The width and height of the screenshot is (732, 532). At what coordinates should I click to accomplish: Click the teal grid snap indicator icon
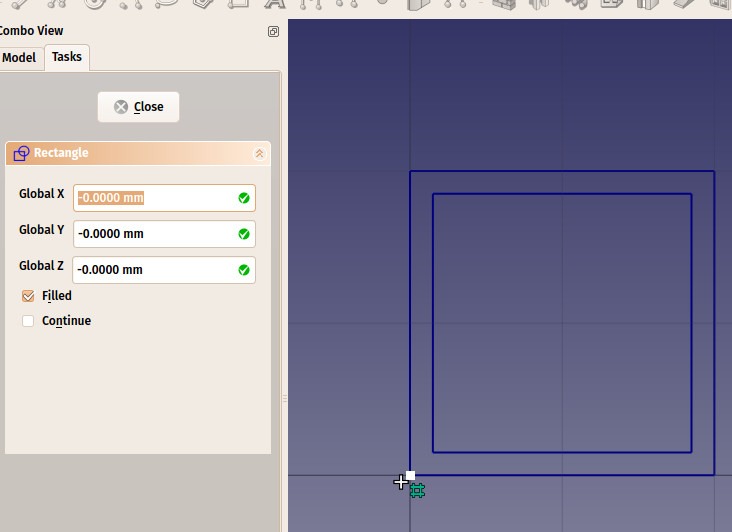click(x=417, y=490)
